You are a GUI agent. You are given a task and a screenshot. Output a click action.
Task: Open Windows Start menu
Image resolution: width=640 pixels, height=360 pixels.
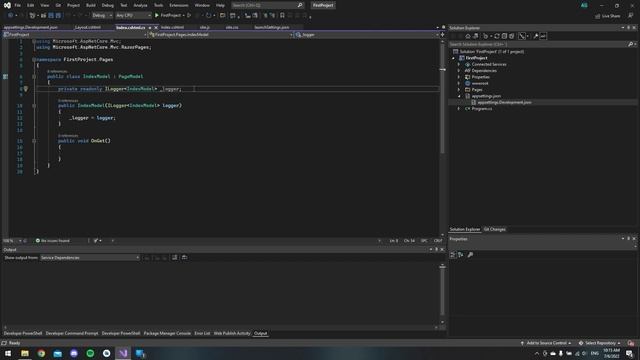(8, 353)
